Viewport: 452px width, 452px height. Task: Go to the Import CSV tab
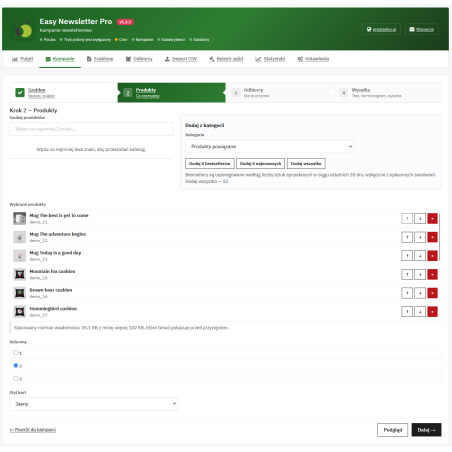(181, 59)
